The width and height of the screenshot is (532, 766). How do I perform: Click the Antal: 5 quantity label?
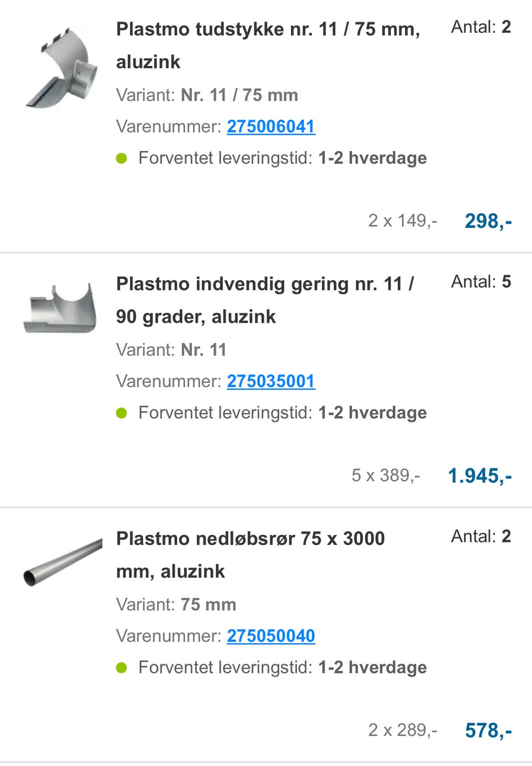[480, 282]
